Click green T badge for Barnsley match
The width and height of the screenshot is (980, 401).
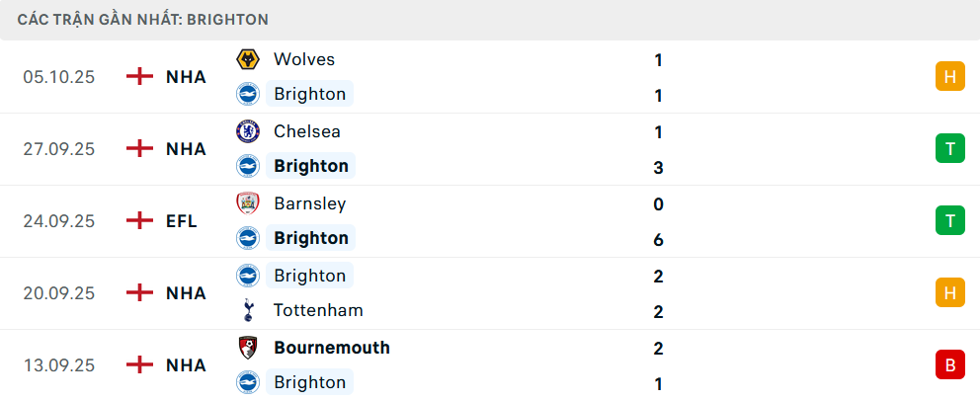(949, 221)
